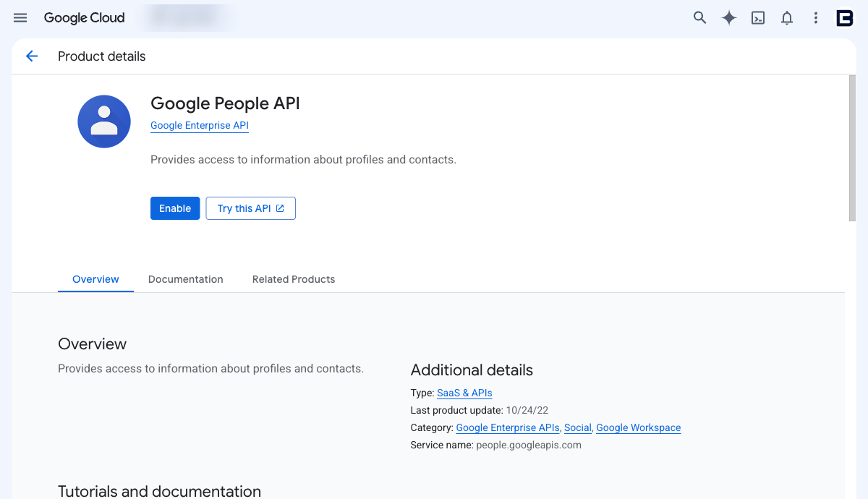Enable the Google People API
This screenshot has height=499, width=868.
tap(175, 208)
